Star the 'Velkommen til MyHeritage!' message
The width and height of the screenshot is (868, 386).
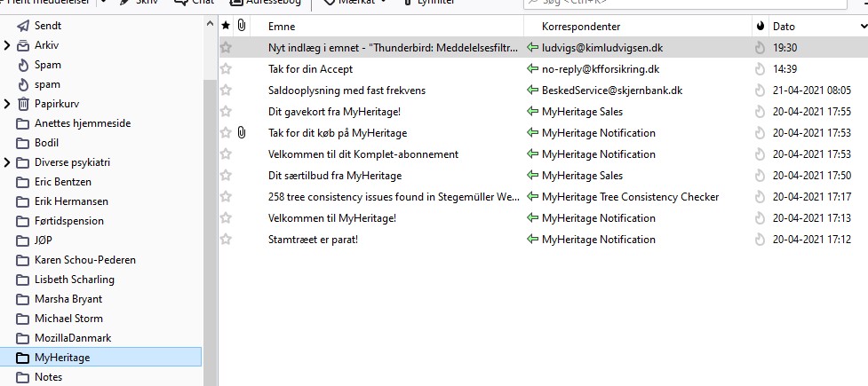point(226,218)
